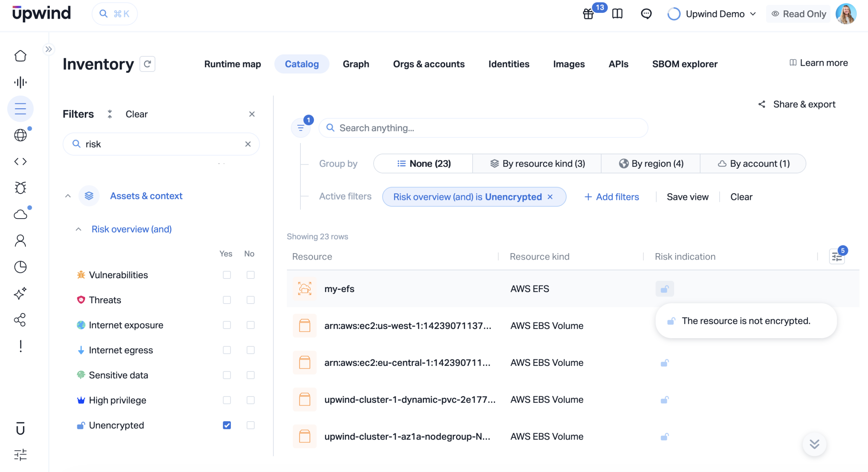Click Save view
The image size is (868, 472).
click(x=688, y=197)
